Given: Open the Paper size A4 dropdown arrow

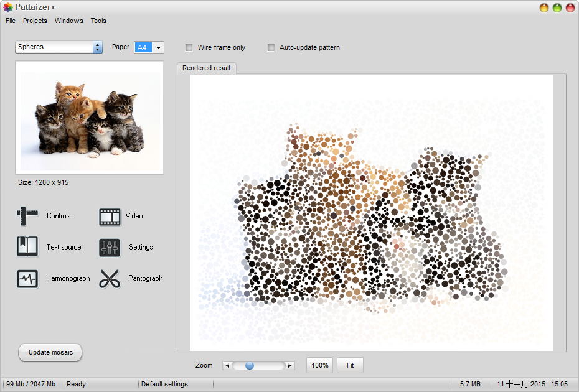Looking at the screenshot, I should pos(158,48).
